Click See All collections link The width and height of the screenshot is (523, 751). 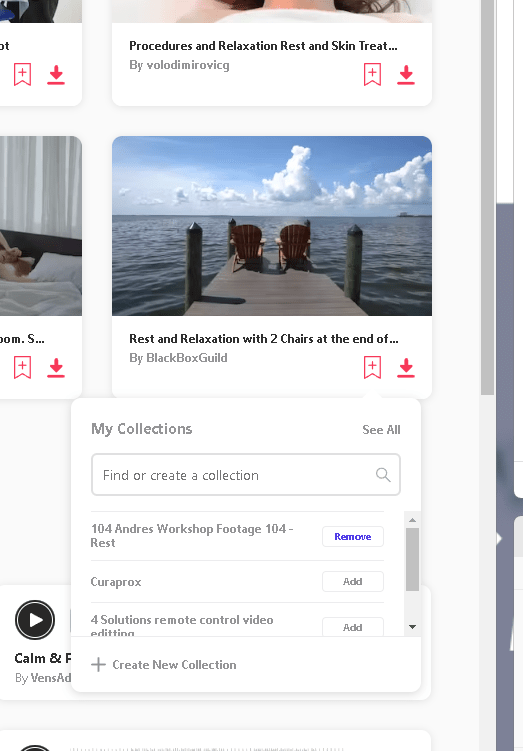pyautogui.click(x=381, y=430)
